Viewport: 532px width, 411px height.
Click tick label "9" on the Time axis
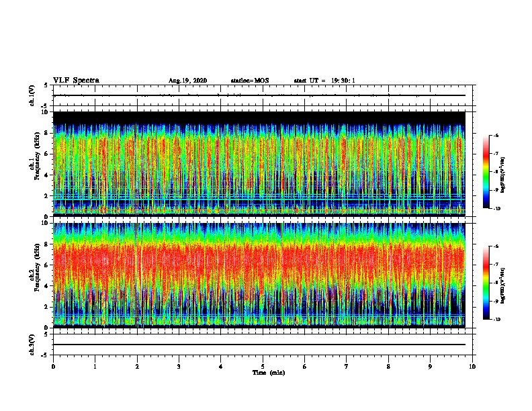click(x=430, y=367)
